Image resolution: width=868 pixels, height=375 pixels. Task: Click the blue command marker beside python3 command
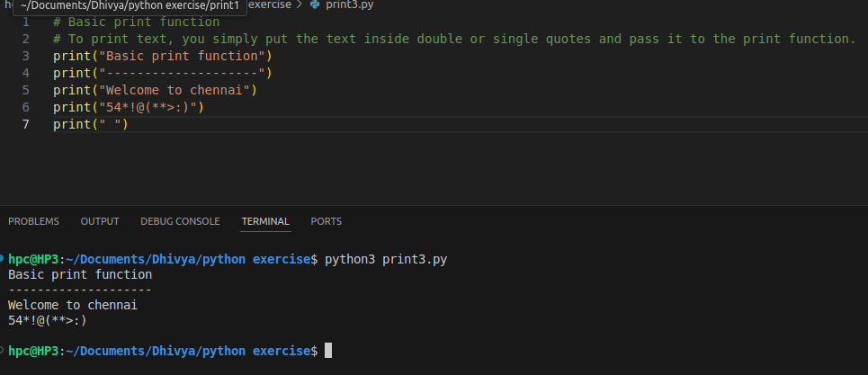pyautogui.click(x=3, y=259)
